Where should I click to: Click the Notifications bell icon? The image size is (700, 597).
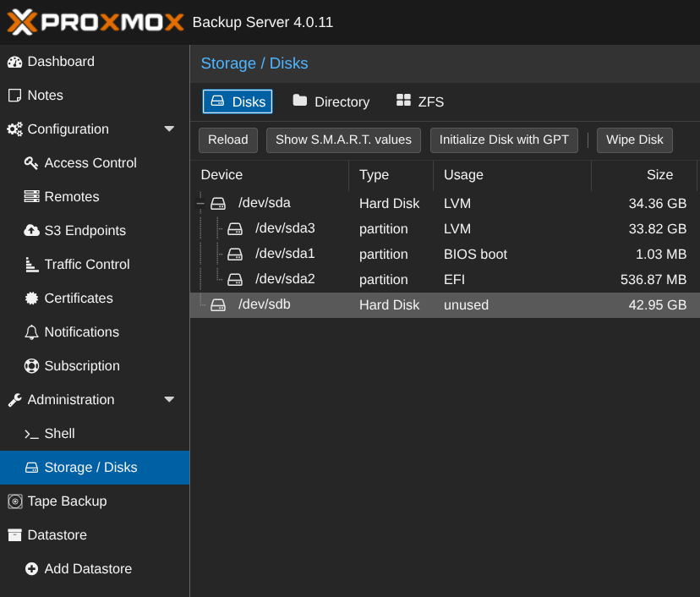click(31, 332)
